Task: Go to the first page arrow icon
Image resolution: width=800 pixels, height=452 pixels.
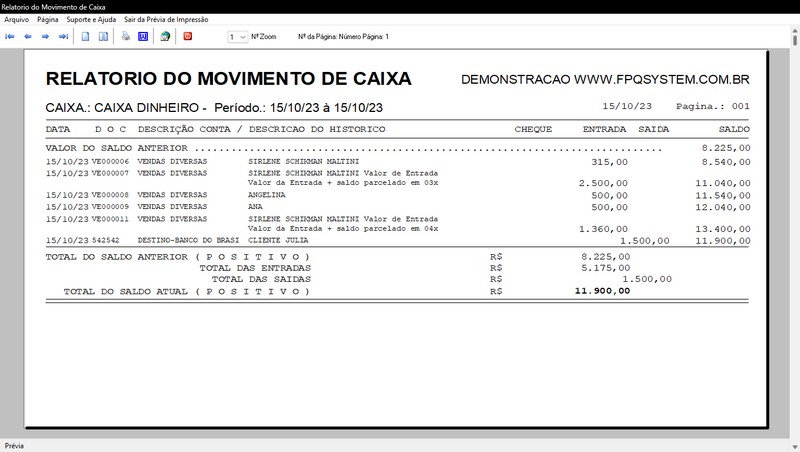Action: tap(10, 36)
